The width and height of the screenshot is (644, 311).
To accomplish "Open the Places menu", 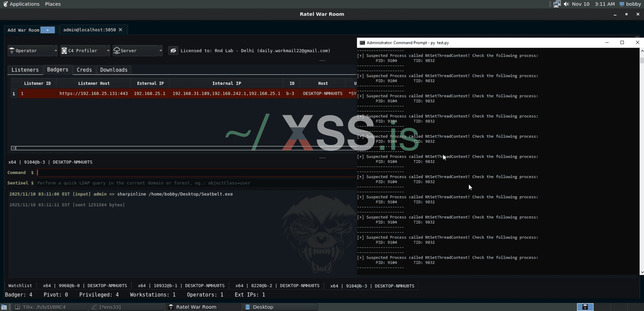I will [x=53, y=4].
